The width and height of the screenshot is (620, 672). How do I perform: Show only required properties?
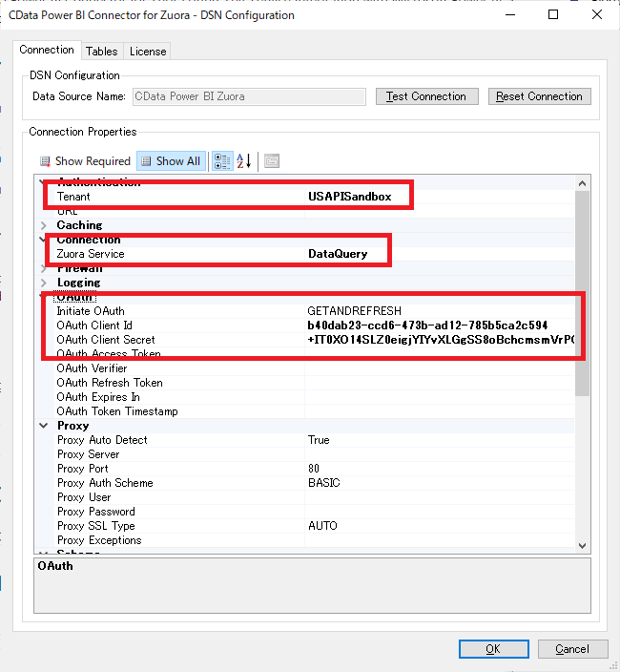(x=85, y=161)
